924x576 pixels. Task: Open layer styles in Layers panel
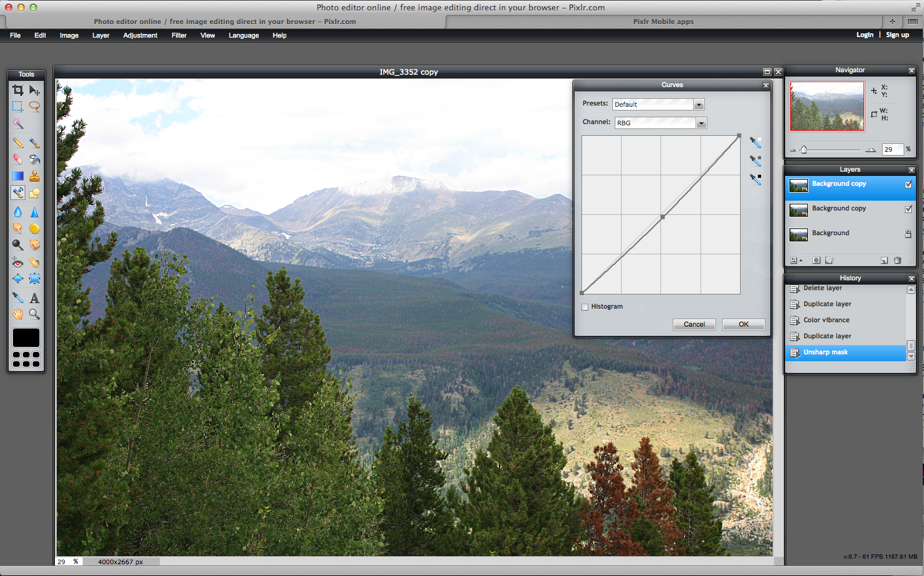(x=829, y=261)
